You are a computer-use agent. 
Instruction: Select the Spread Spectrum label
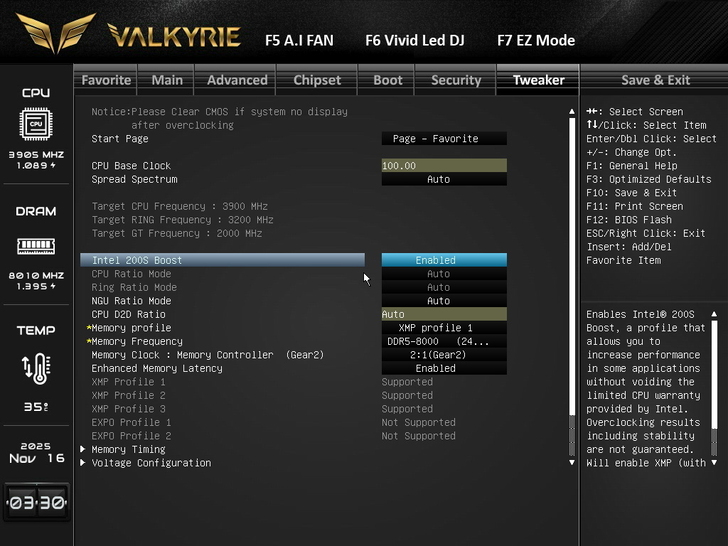coord(134,179)
